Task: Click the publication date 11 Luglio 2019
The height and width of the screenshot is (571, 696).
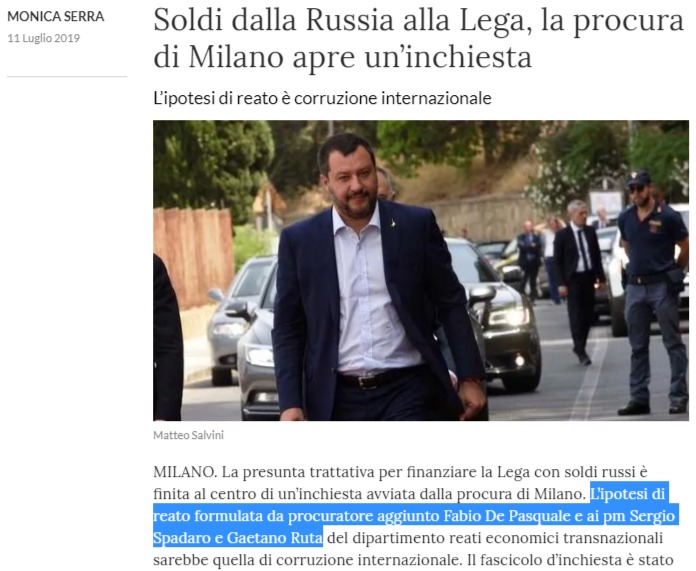Action: point(44,38)
